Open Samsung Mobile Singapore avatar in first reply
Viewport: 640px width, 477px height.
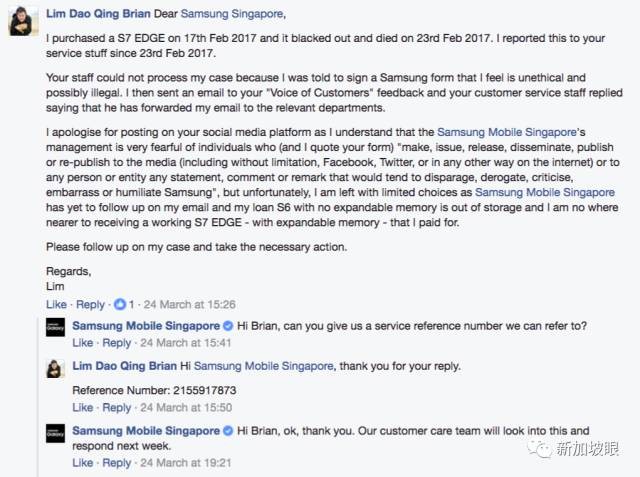coord(56,327)
